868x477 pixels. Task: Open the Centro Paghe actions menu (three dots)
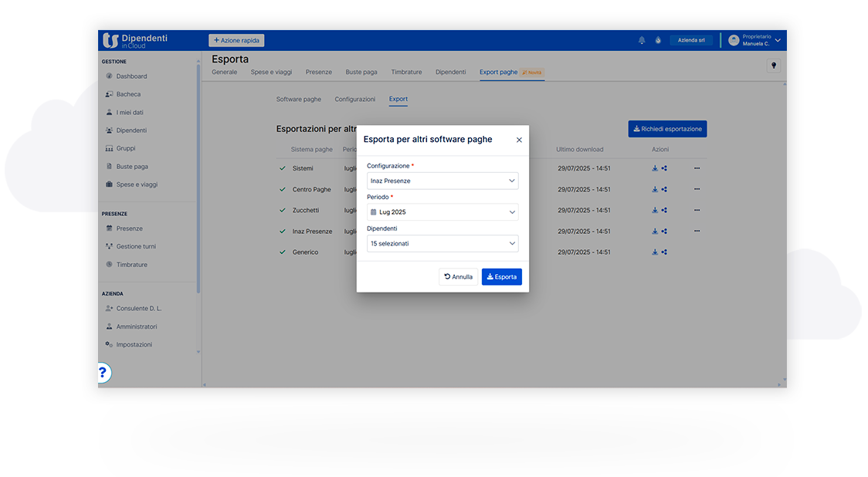click(x=697, y=188)
